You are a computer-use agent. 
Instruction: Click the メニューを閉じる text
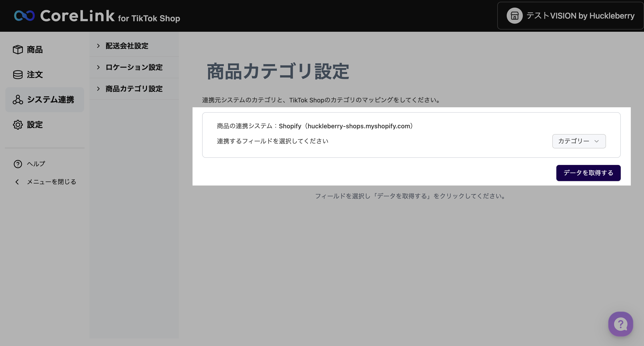click(x=51, y=182)
